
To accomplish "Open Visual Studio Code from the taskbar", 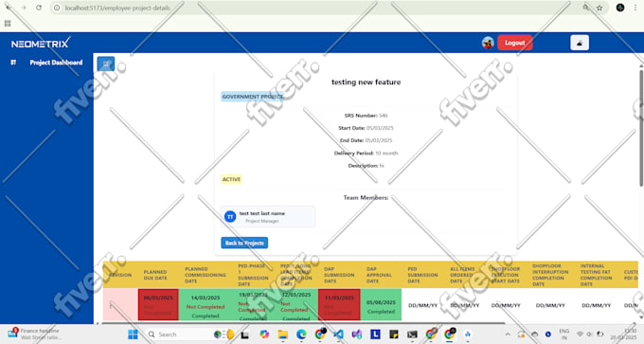I will 338,335.
